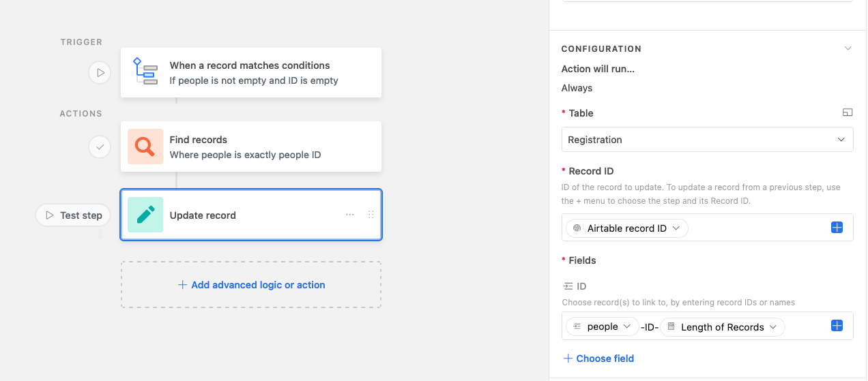The height and width of the screenshot is (381, 868).
Task: Click the blue plus beside Airtable record ID
Action: pyautogui.click(x=837, y=228)
